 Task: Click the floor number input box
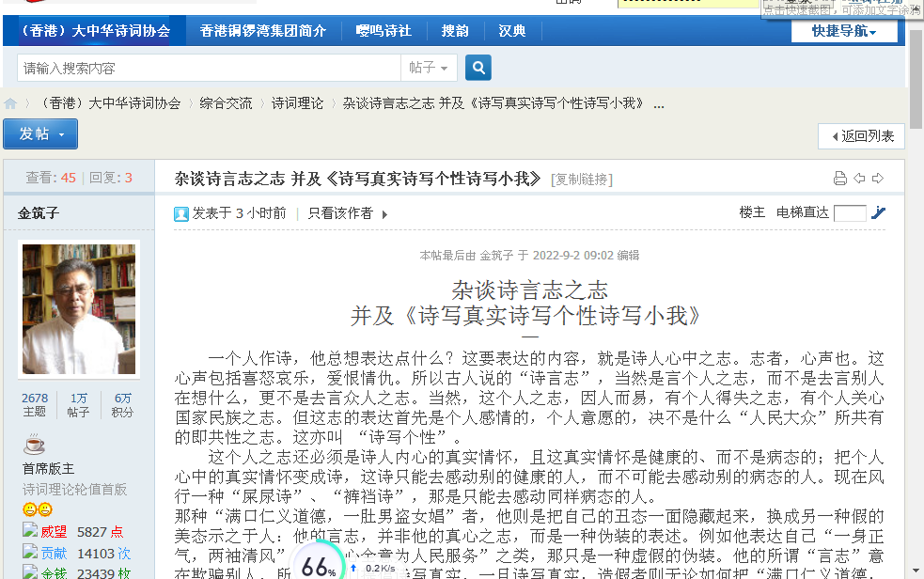click(850, 213)
